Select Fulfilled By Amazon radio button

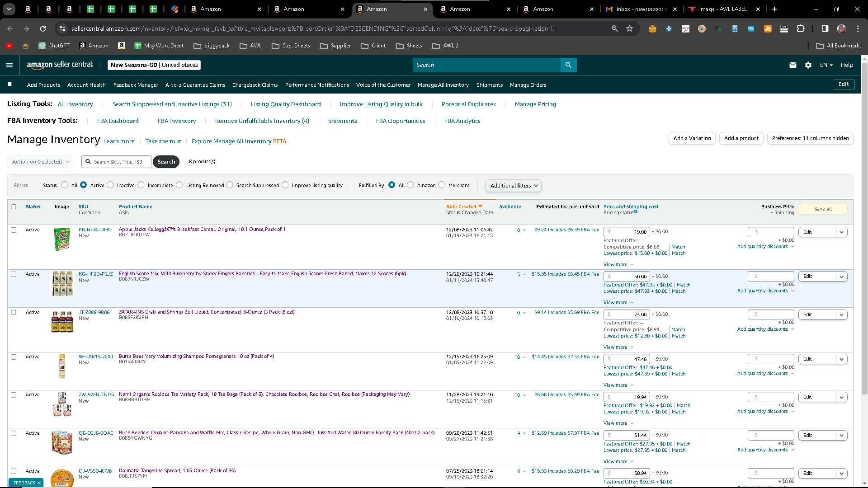410,185
